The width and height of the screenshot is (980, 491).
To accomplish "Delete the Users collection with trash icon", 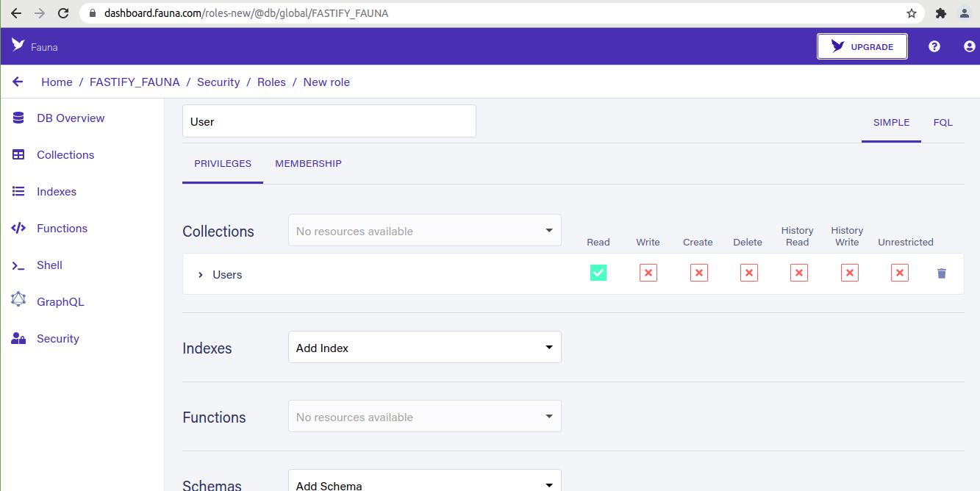I will pyautogui.click(x=942, y=273).
